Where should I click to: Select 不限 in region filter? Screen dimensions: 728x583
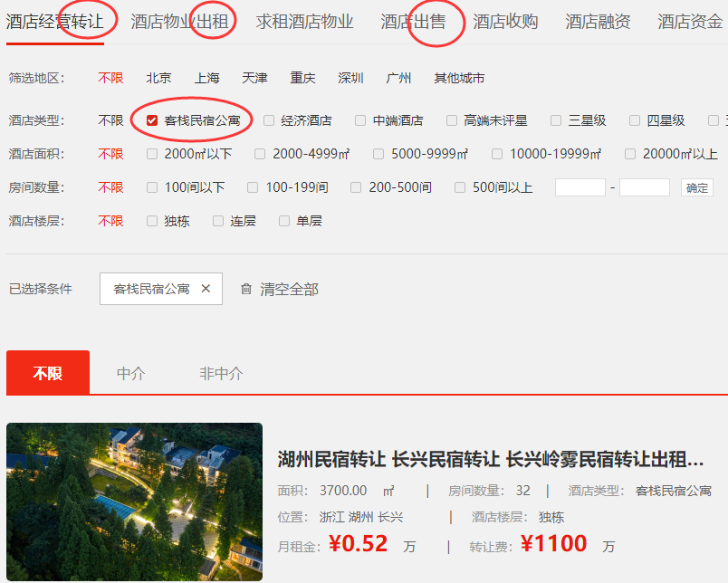point(111,78)
